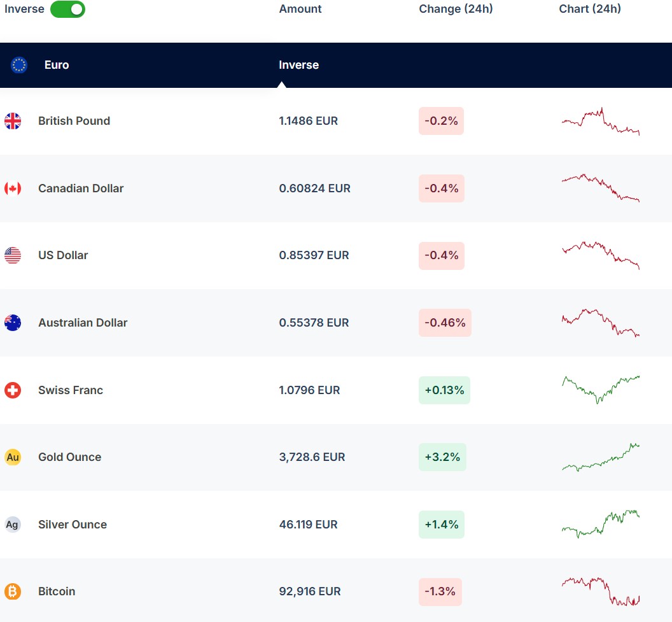Click the Bitcoin logo icon
The image size is (672, 622).
pos(13,591)
